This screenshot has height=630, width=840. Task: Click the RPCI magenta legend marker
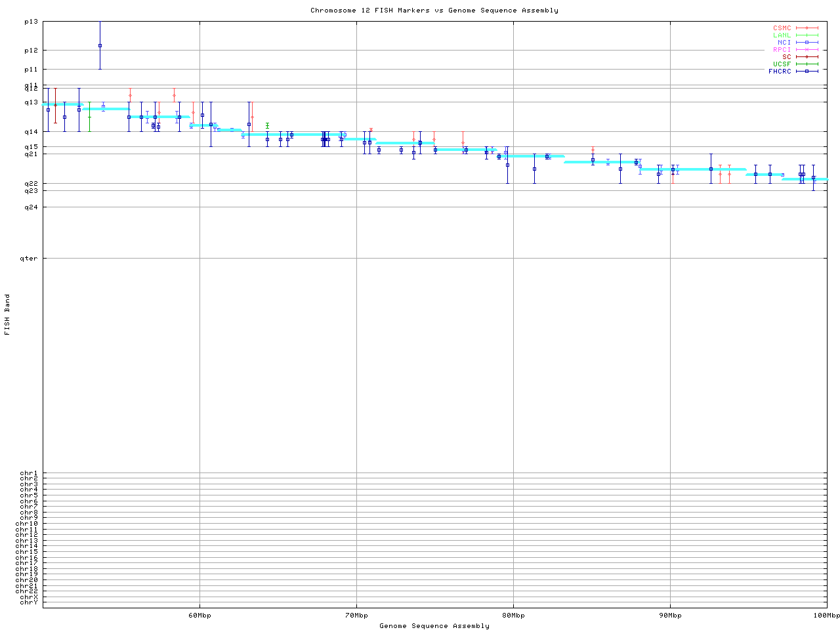point(807,50)
